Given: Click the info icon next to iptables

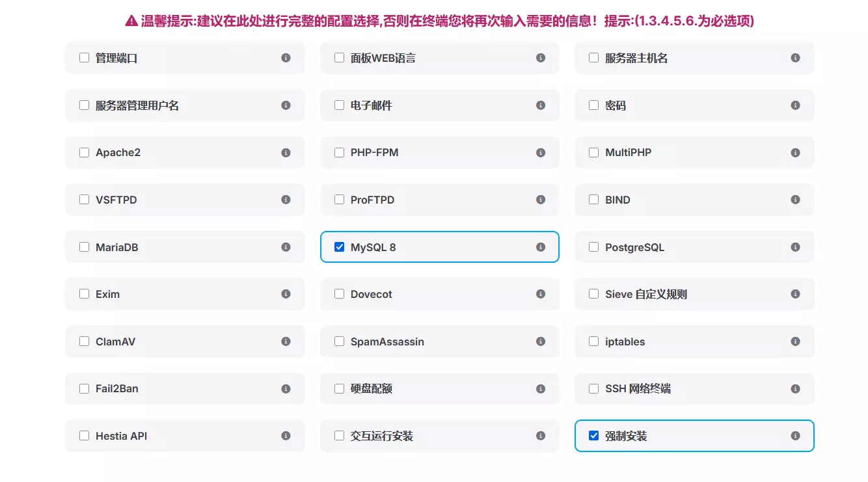Looking at the screenshot, I should [795, 341].
